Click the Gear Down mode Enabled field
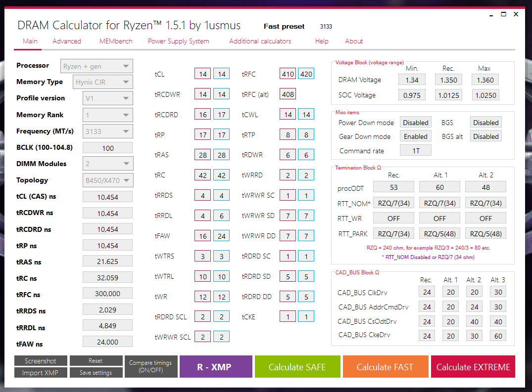The image size is (532, 392). tap(416, 136)
